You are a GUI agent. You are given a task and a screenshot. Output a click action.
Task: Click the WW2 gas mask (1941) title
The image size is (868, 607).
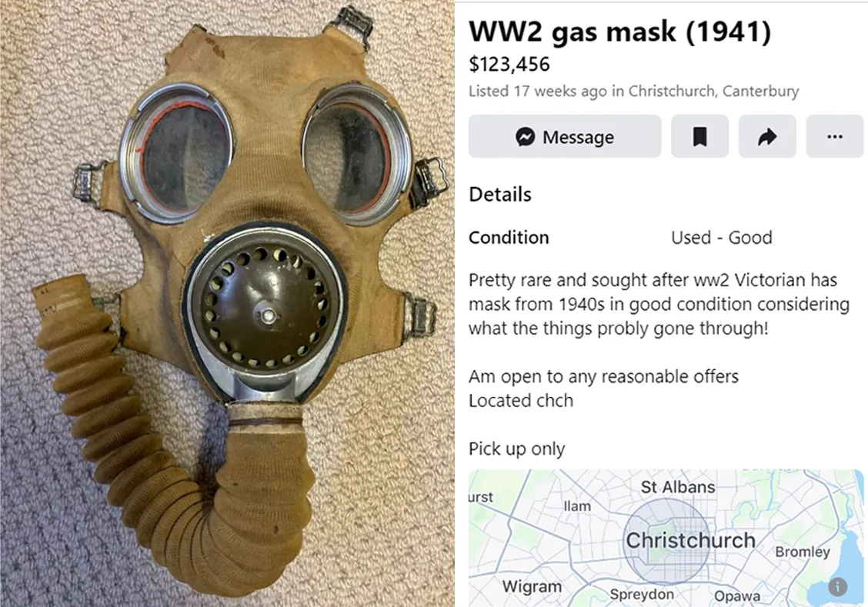click(x=619, y=31)
